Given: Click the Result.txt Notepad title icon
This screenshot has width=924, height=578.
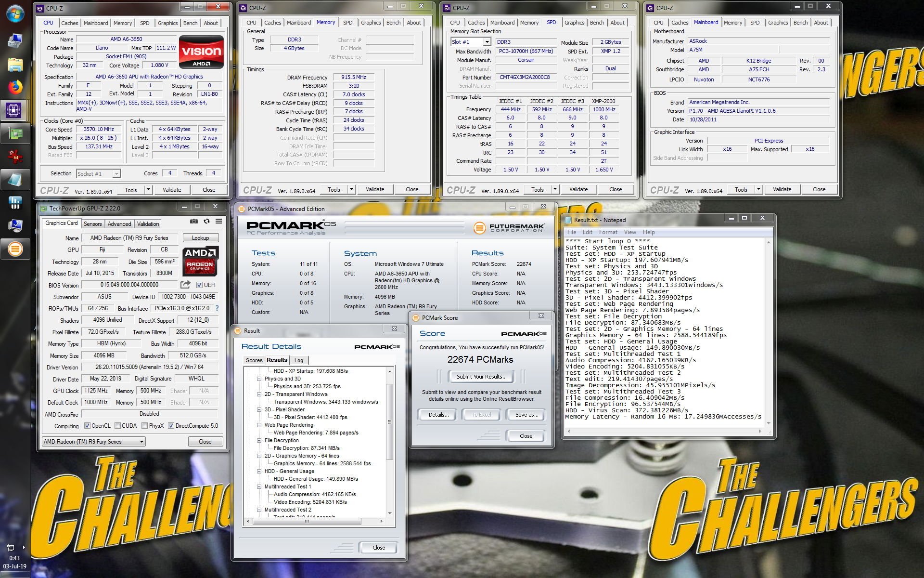Looking at the screenshot, I should click(x=568, y=220).
